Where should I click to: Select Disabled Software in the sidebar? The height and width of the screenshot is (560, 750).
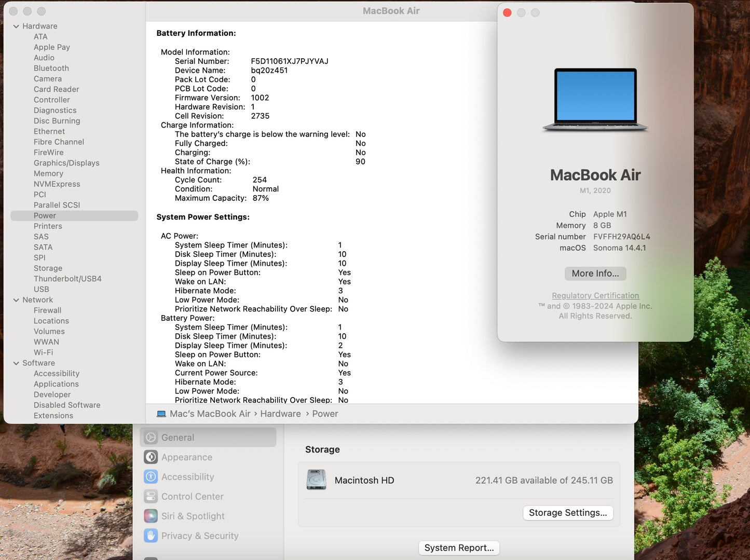[67, 405]
